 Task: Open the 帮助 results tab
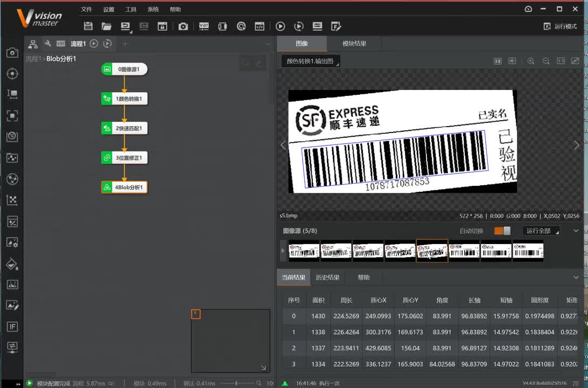pyautogui.click(x=363, y=278)
